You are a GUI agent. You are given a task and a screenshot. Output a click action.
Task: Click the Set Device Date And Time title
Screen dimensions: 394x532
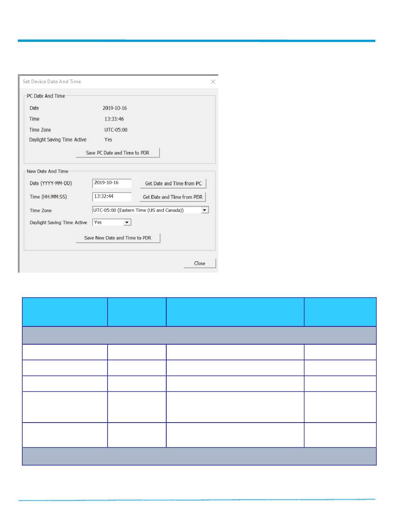52,82
